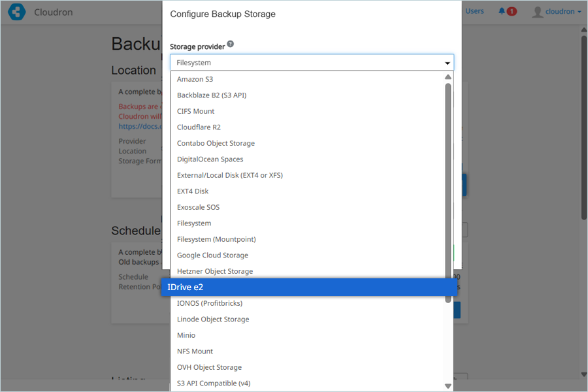Click the Cloudron logo icon

17,12
